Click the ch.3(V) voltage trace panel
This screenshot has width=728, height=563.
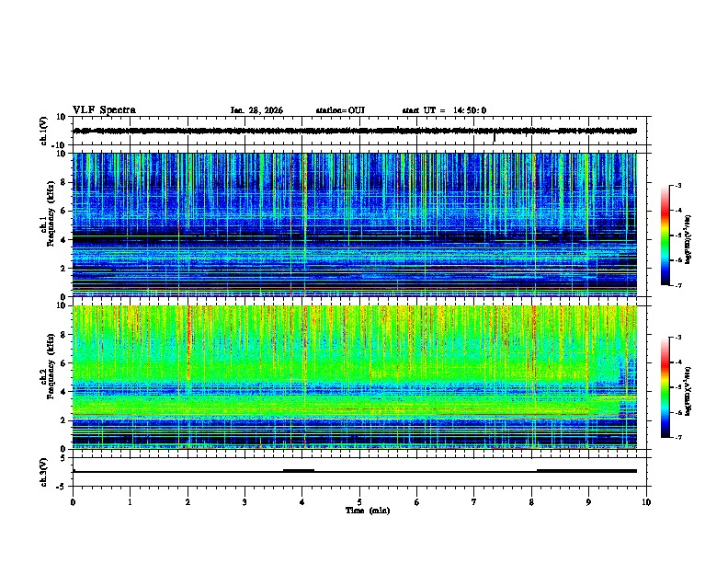coord(359,472)
